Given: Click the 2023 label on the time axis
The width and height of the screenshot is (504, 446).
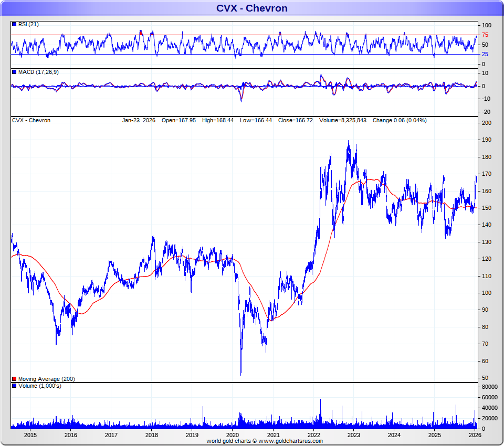Looking at the screenshot, I should 353,435.
